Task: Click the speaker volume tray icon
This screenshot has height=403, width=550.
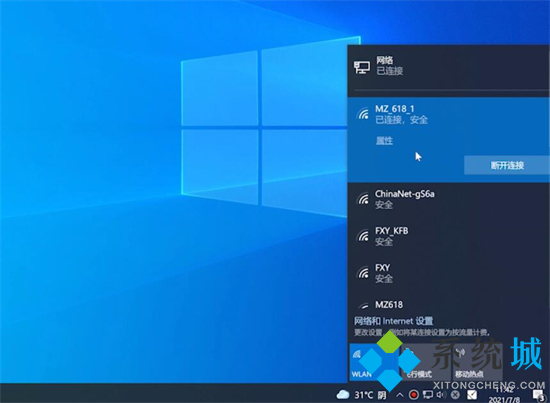Action: pyautogui.click(x=441, y=395)
